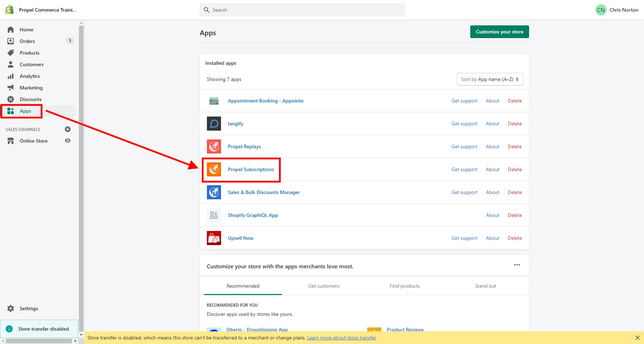Click the Analytics bar chart icon
Image resolution: width=644 pixels, height=344 pixels.
[11, 76]
